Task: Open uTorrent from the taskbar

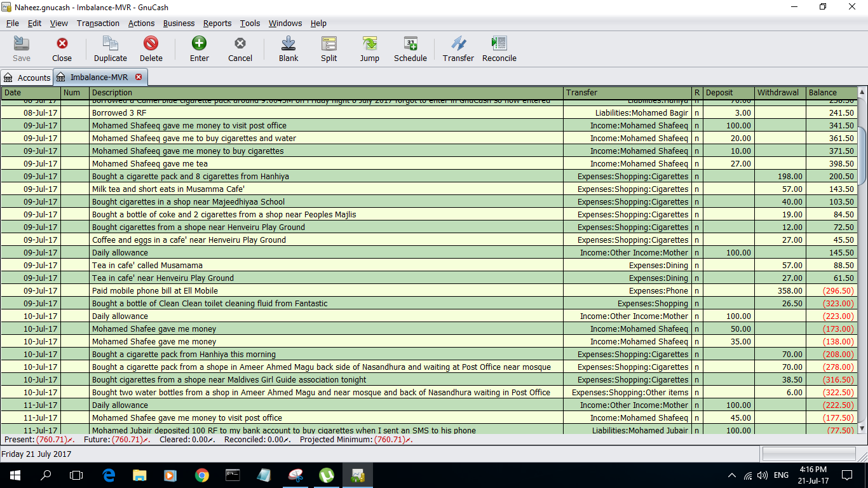Action: (x=326, y=475)
